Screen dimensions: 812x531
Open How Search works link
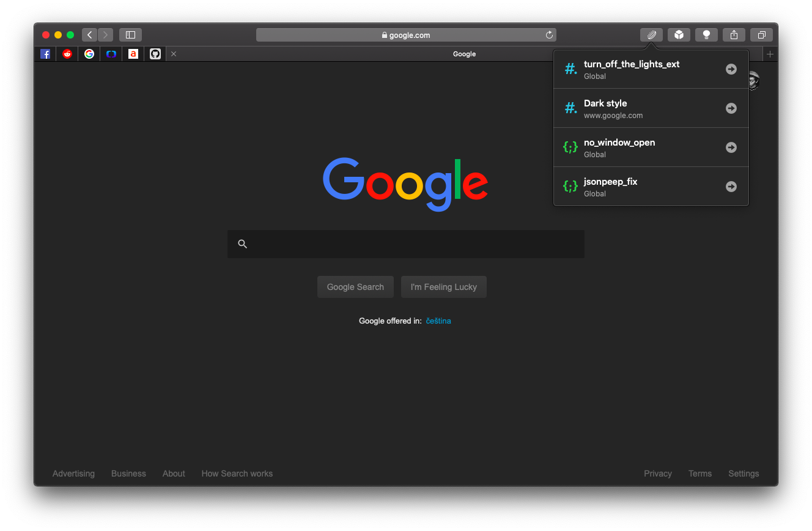click(237, 473)
